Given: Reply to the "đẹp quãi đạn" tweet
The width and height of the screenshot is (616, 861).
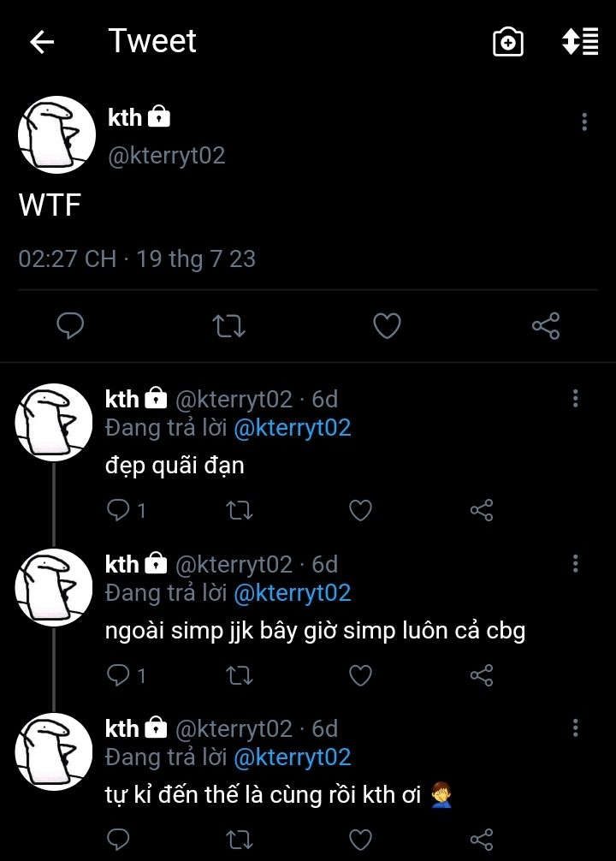Looking at the screenshot, I should tap(118, 511).
